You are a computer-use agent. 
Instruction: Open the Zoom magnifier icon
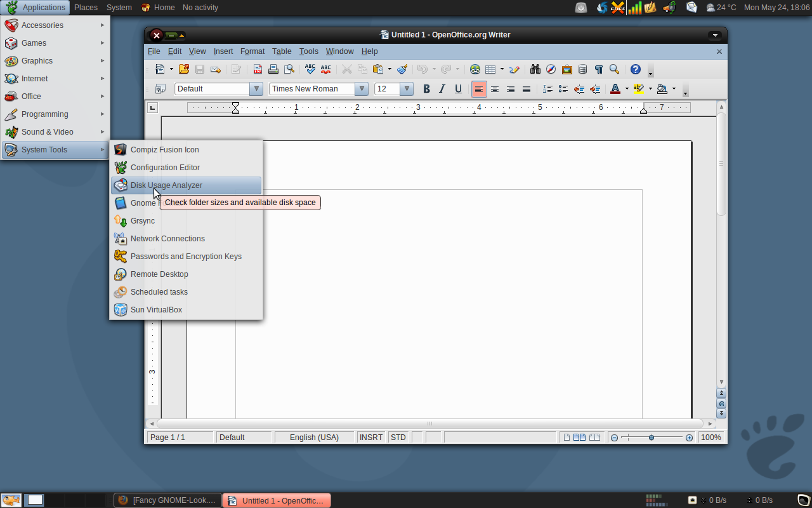point(614,69)
